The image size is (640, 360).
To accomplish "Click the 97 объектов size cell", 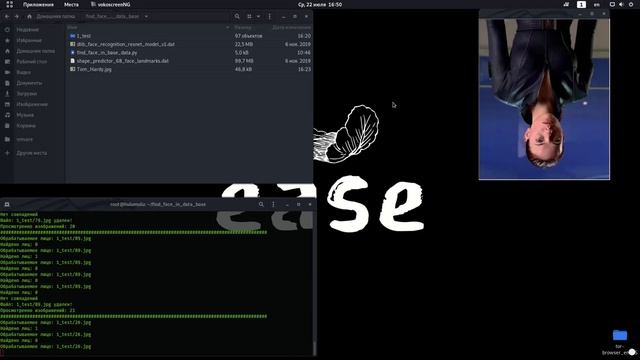I will [248, 36].
